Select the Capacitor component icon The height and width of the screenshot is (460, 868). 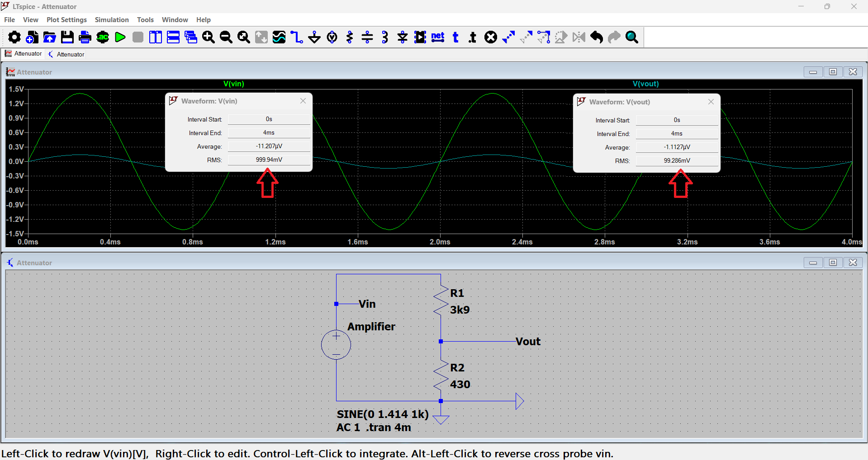367,37
